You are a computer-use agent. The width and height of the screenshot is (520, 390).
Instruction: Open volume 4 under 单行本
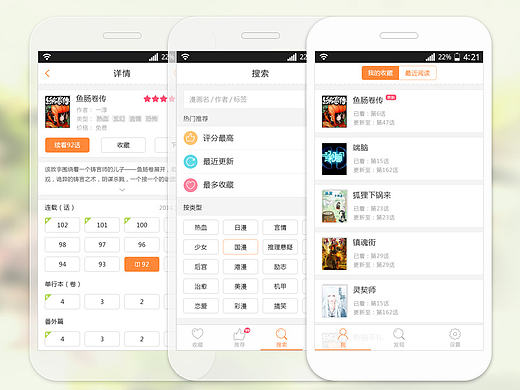click(62, 302)
